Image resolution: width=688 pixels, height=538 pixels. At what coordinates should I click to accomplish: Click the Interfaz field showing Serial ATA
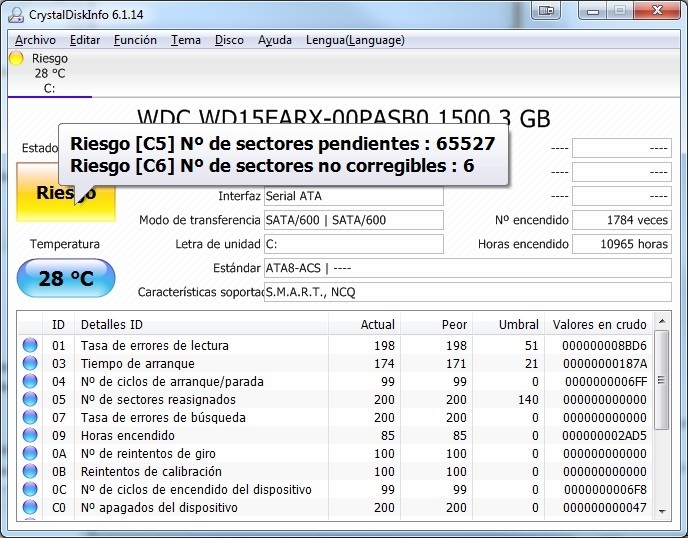pyautogui.click(x=354, y=196)
